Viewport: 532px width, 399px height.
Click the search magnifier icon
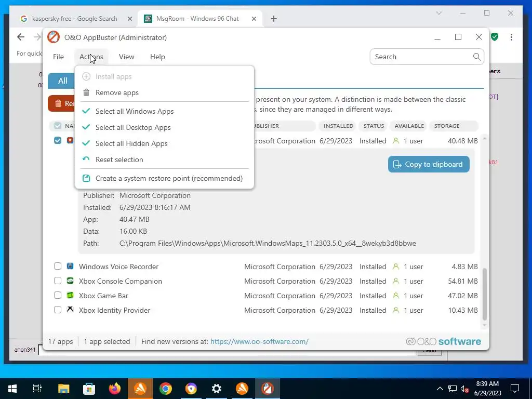[x=477, y=57]
